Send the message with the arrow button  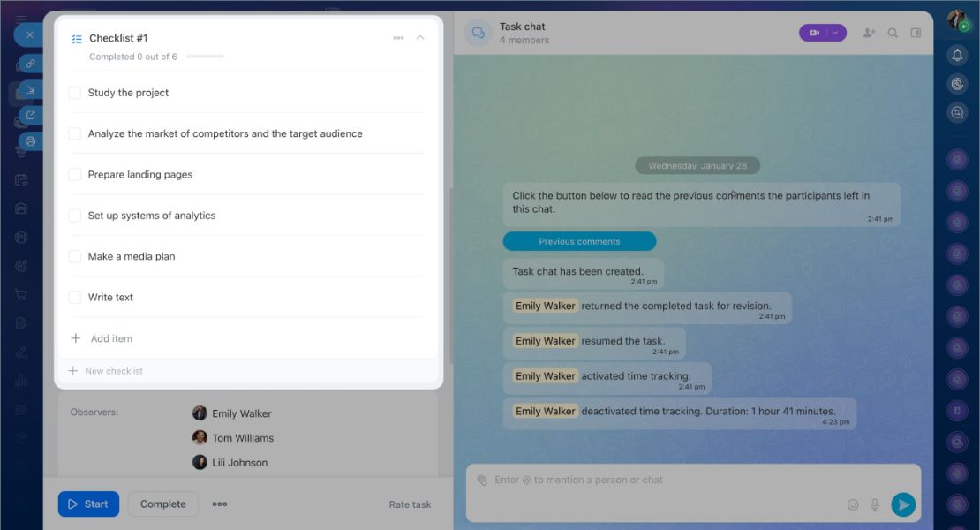(903, 504)
